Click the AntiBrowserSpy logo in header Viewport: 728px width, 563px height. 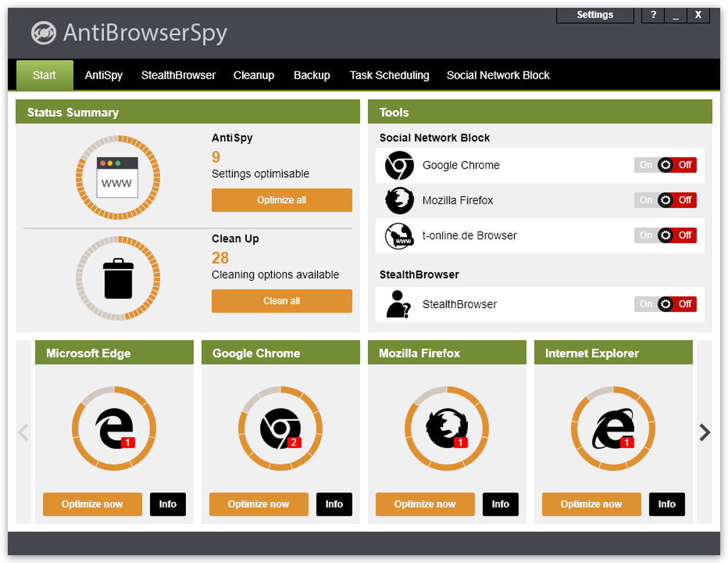point(44,33)
